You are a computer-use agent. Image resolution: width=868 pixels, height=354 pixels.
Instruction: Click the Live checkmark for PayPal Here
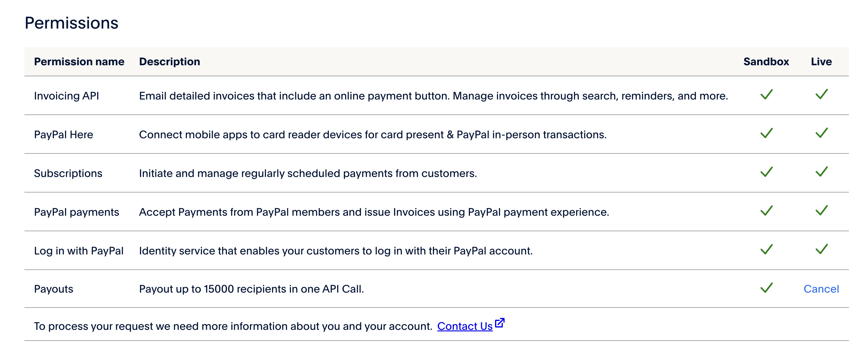(x=822, y=133)
